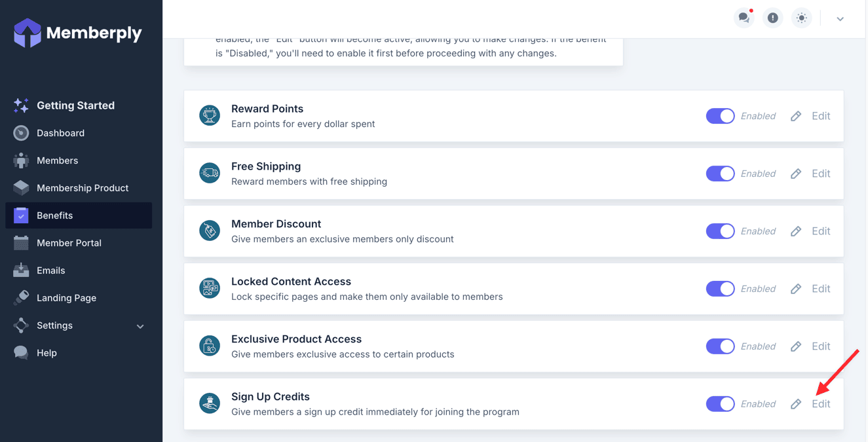The height and width of the screenshot is (442, 868).
Task: Turn off the Free Shipping switch
Action: tap(720, 174)
